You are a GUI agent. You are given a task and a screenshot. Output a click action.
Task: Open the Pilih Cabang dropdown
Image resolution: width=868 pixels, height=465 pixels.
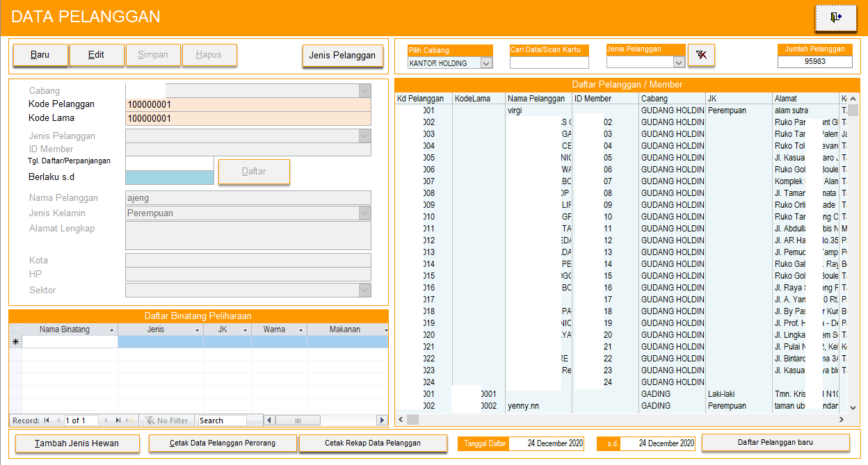tap(486, 63)
